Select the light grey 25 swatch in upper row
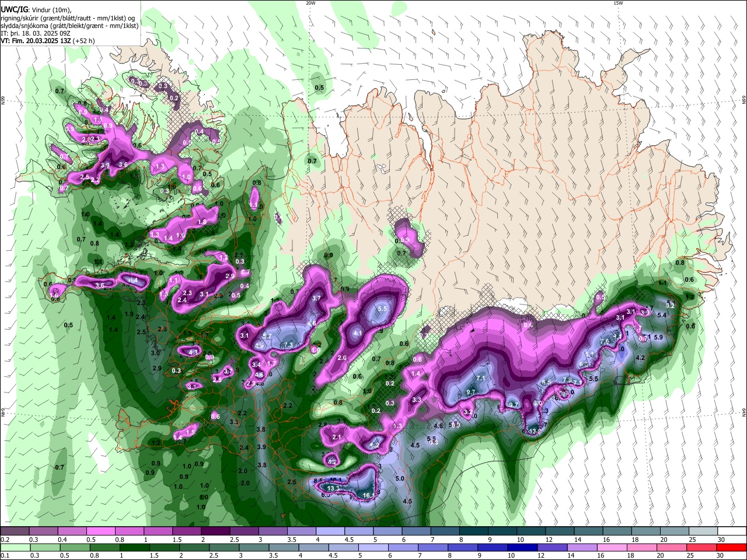The width and height of the screenshot is (747, 560). [703, 531]
